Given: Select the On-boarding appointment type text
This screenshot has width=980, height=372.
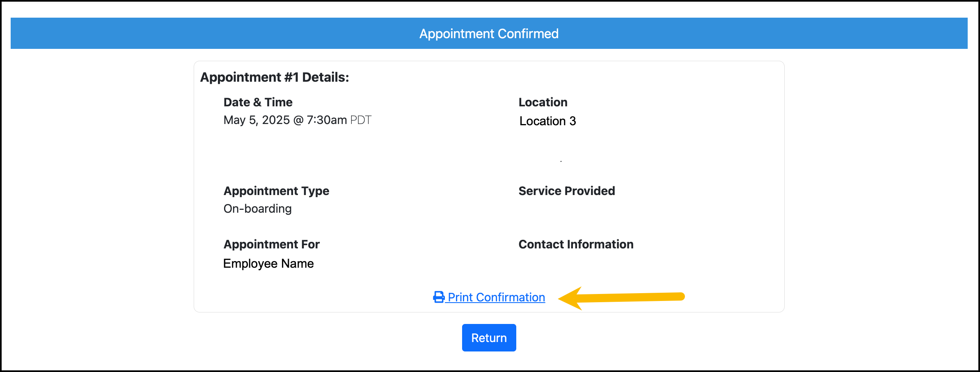Looking at the screenshot, I should click(x=257, y=209).
